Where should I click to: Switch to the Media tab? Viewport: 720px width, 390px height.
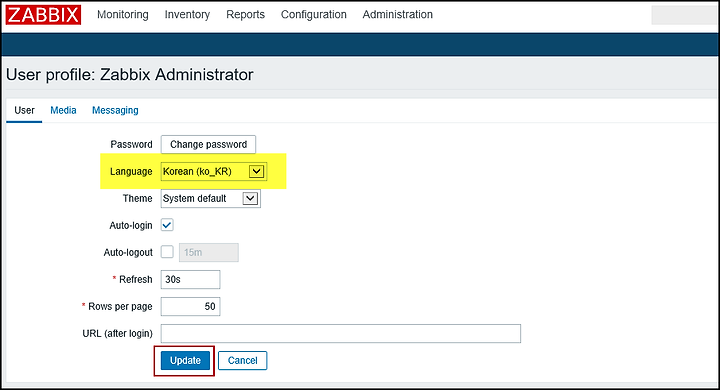[x=63, y=110]
